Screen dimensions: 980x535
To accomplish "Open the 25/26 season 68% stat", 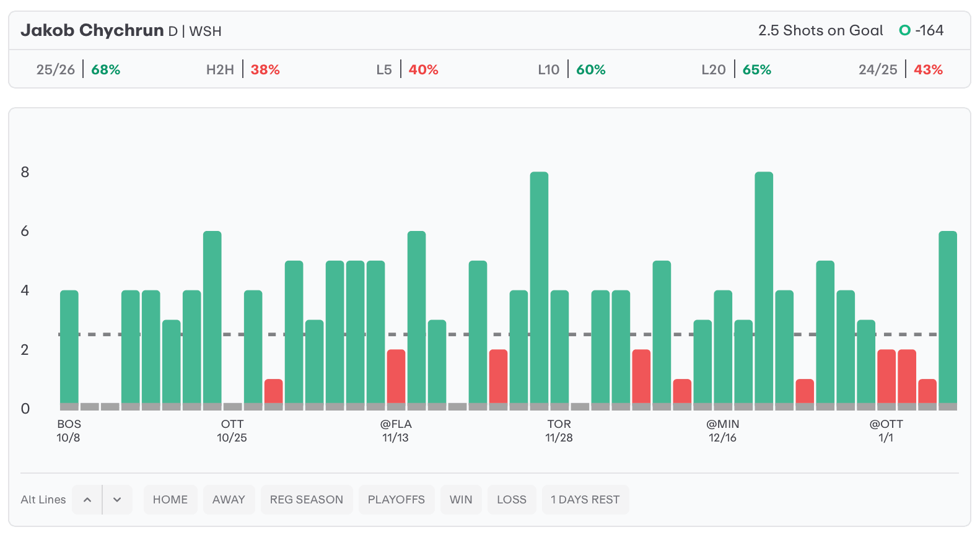I will pos(78,69).
